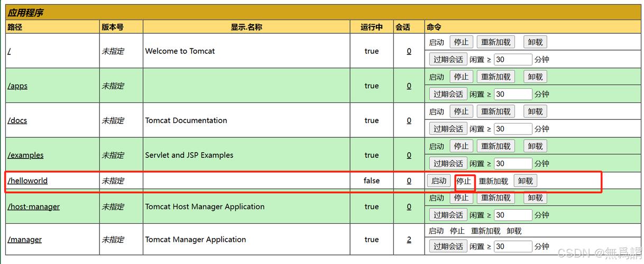Screen dimensions: 644x264
Task: Click session count 0 for /helloworld
Action: pos(409,181)
